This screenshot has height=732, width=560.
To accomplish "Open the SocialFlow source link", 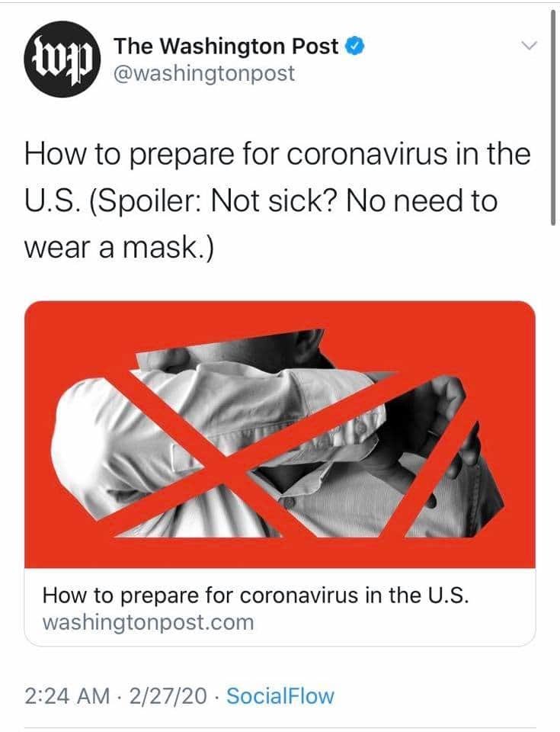I will [280, 695].
